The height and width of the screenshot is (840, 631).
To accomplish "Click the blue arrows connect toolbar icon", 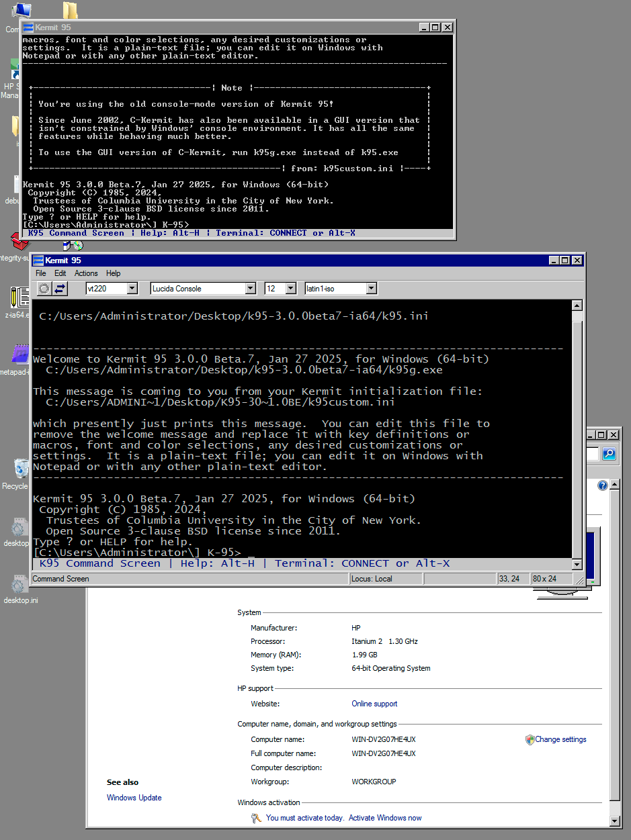I will click(x=60, y=289).
